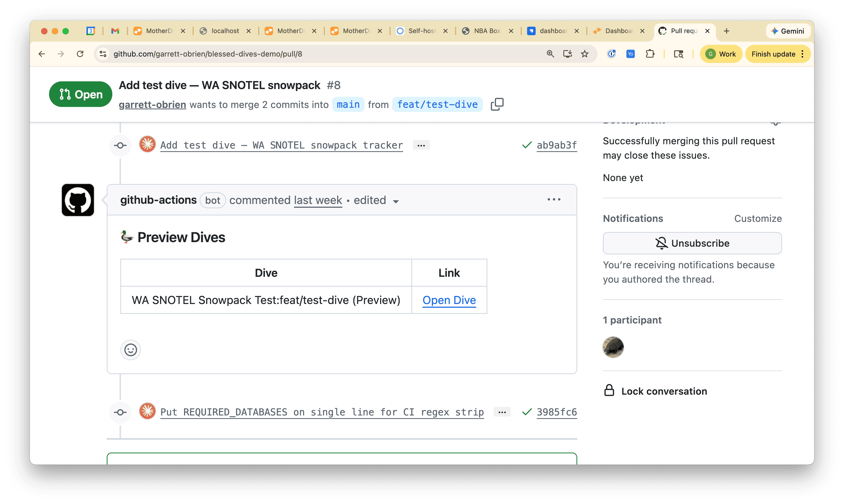Bookmark the page via the star icon
Image resolution: width=844 pixels, height=504 pixels.
[585, 54]
